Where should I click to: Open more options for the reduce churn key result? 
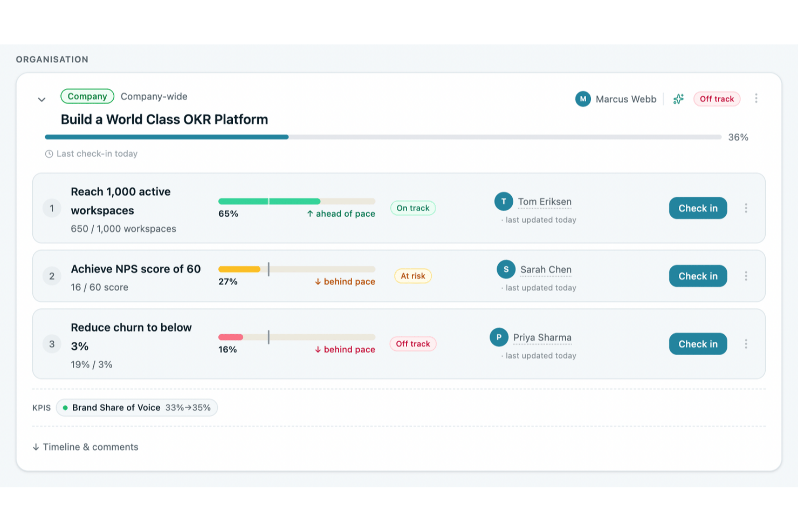746,344
